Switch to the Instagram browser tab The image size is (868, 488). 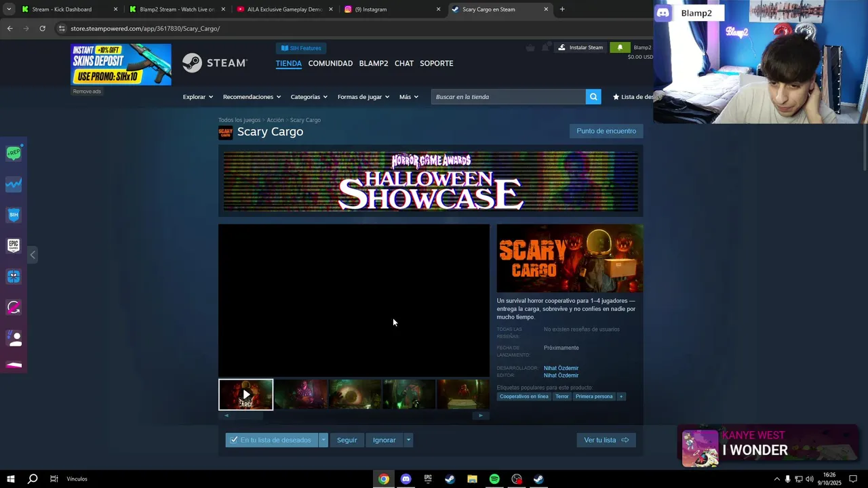pos(390,9)
